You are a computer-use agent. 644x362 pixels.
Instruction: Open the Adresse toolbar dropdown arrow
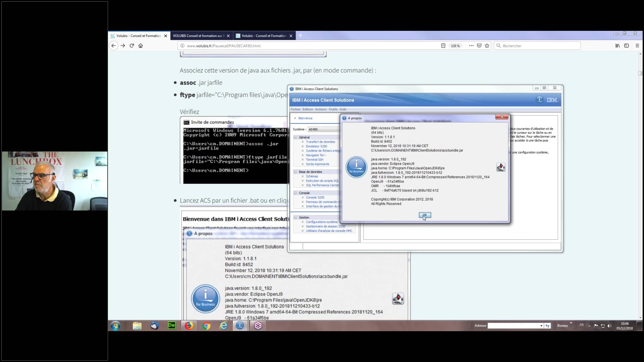pos(541,325)
